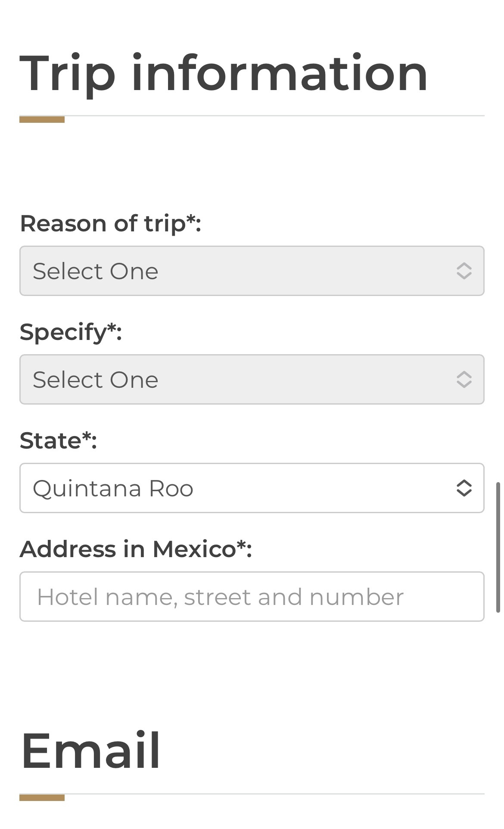This screenshot has width=504, height=829.
Task: Open the Specify dropdown
Action: (x=252, y=380)
